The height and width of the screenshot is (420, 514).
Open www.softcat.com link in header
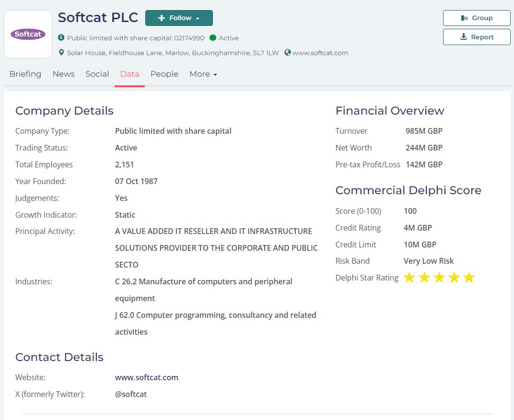(320, 53)
